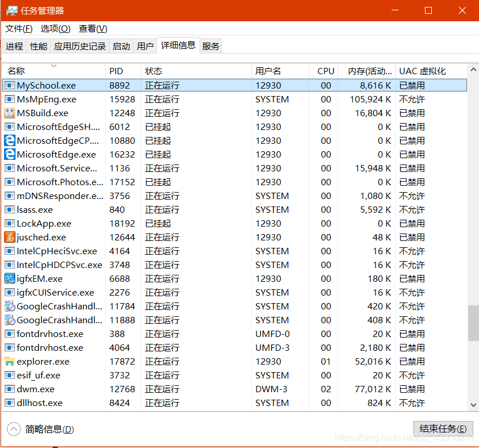Switch to the 启动 tab
The height and width of the screenshot is (448, 479).
(x=121, y=46)
